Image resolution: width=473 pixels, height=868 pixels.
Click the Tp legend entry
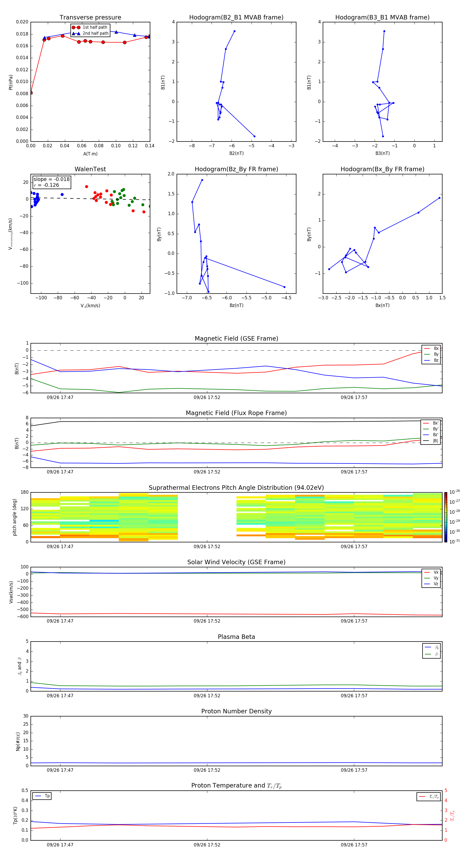[x=42, y=796]
